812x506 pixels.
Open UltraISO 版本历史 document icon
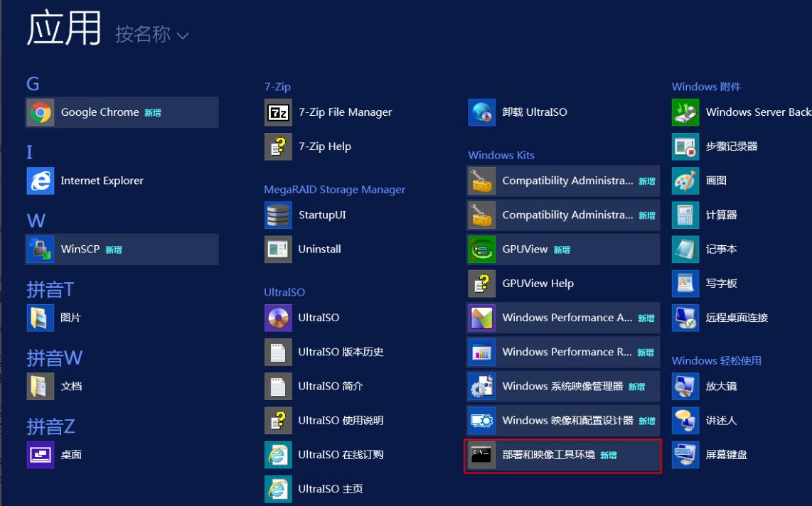point(278,352)
